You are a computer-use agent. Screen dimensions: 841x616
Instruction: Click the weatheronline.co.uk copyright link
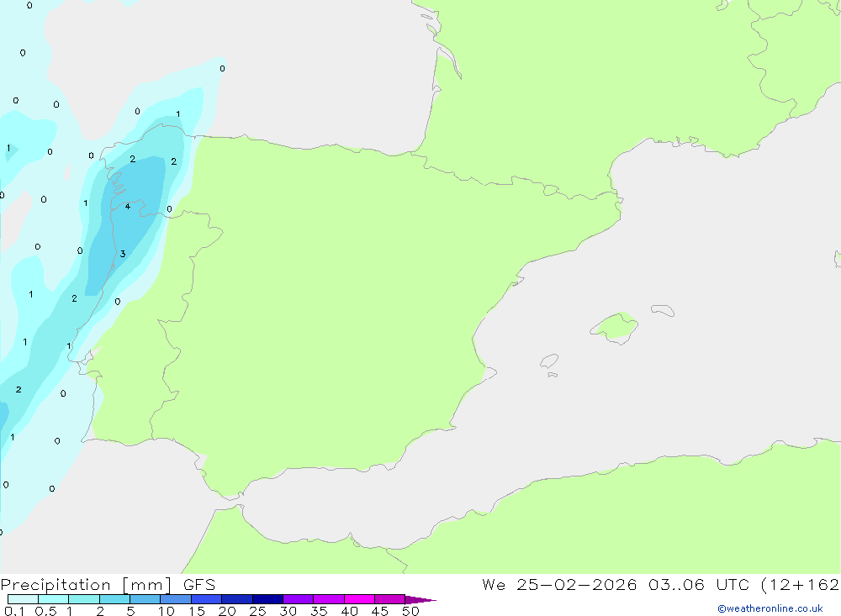click(x=770, y=608)
